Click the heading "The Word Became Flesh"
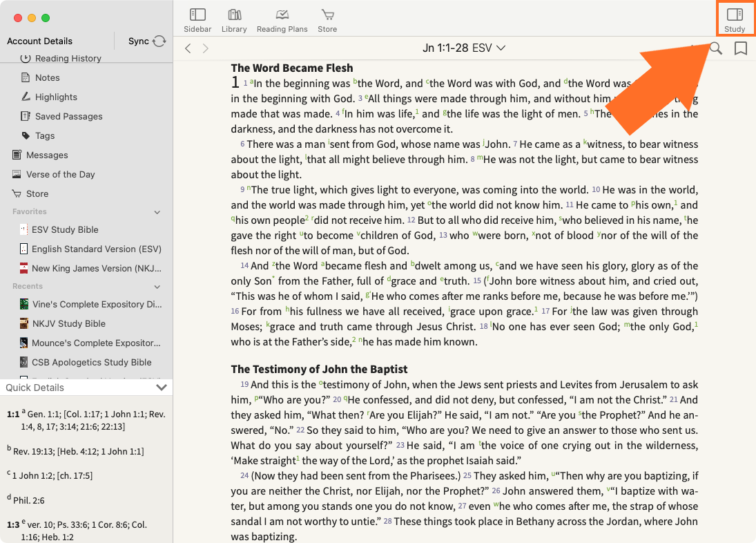The image size is (756, 543). pos(291,68)
